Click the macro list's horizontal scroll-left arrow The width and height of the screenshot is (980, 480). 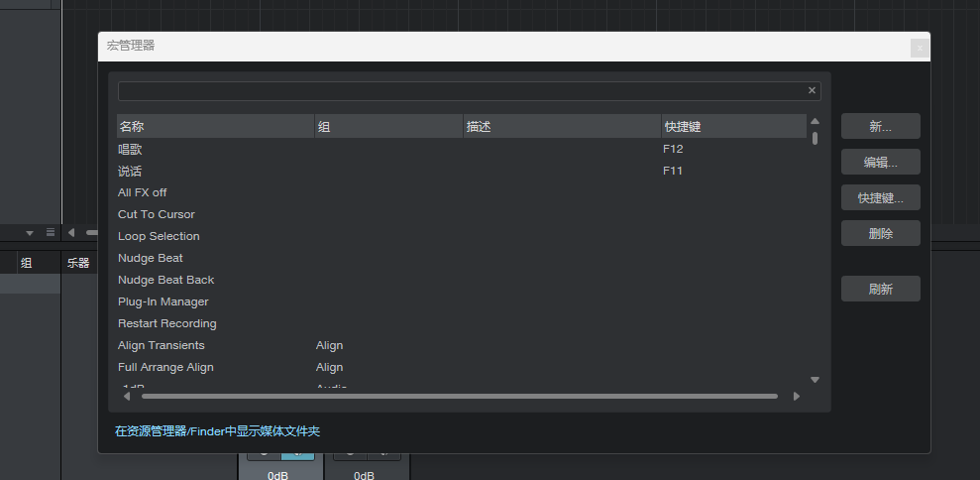[127, 396]
